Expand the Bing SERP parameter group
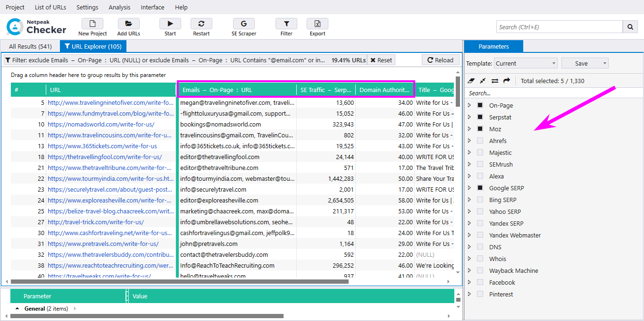This screenshot has width=644, height=321. point(469,200)
